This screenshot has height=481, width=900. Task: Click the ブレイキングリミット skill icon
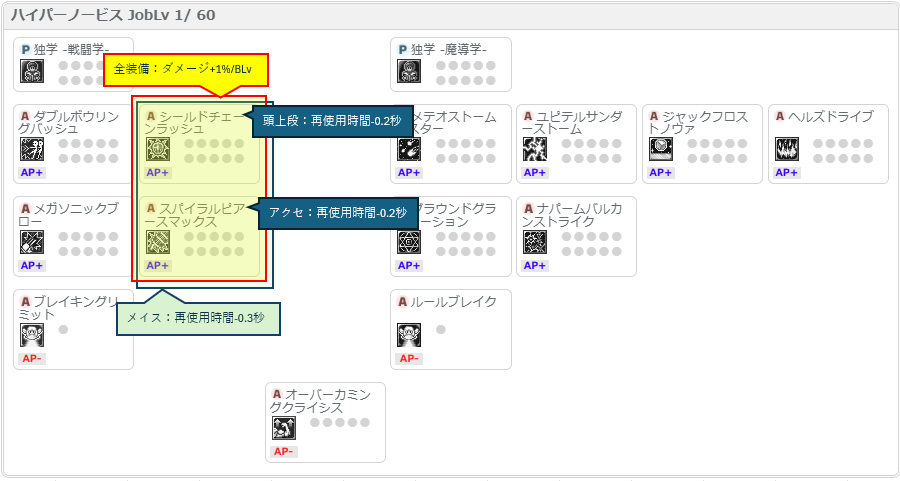click(x=32, y=335)
